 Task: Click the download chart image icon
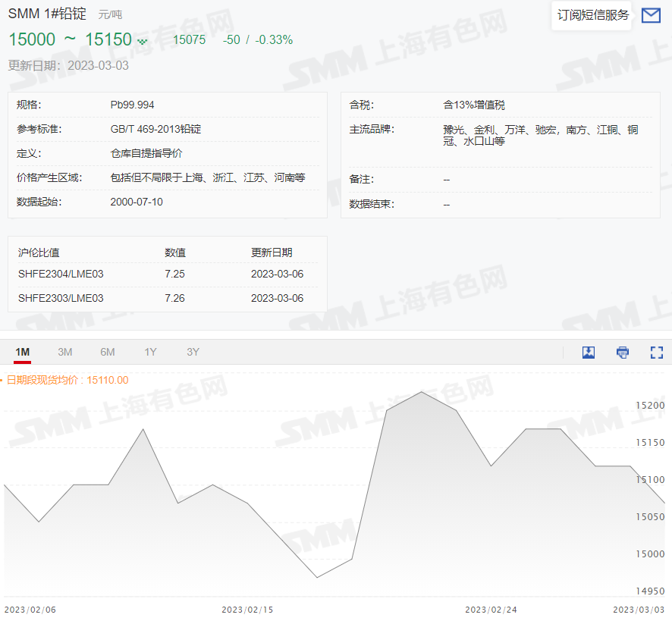coord(589,352)
